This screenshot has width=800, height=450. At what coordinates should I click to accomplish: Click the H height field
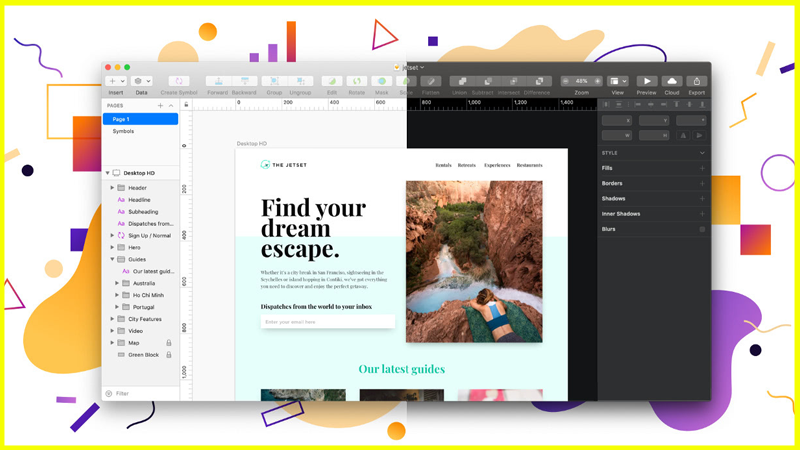point(654,135)
